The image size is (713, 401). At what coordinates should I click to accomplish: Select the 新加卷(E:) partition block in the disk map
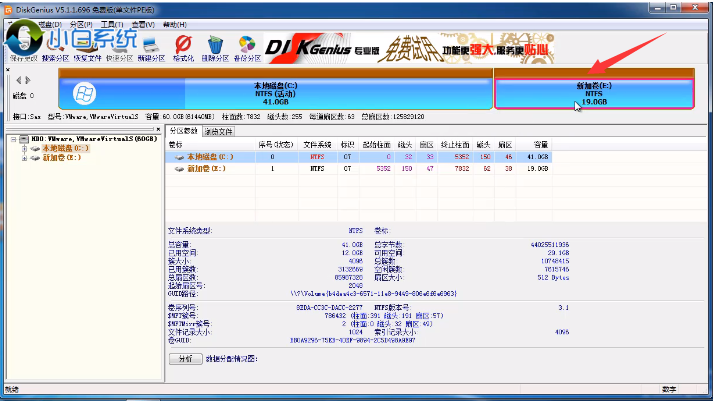[594, 93]
